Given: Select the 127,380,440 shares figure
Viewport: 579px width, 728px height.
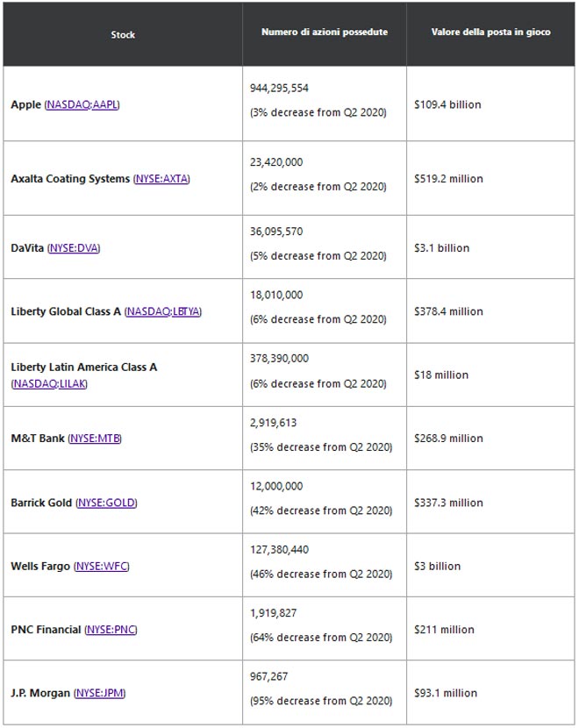Looking at the screenshot, I should tap(280, 550).
